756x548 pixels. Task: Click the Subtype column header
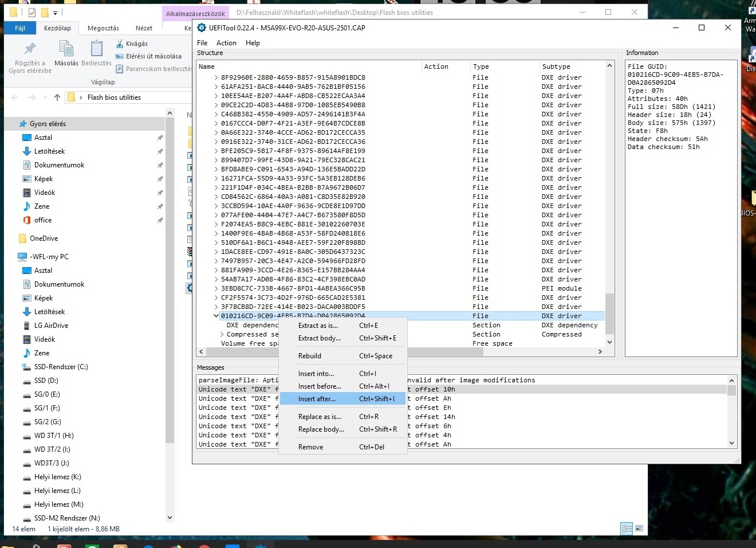(572, 66)
